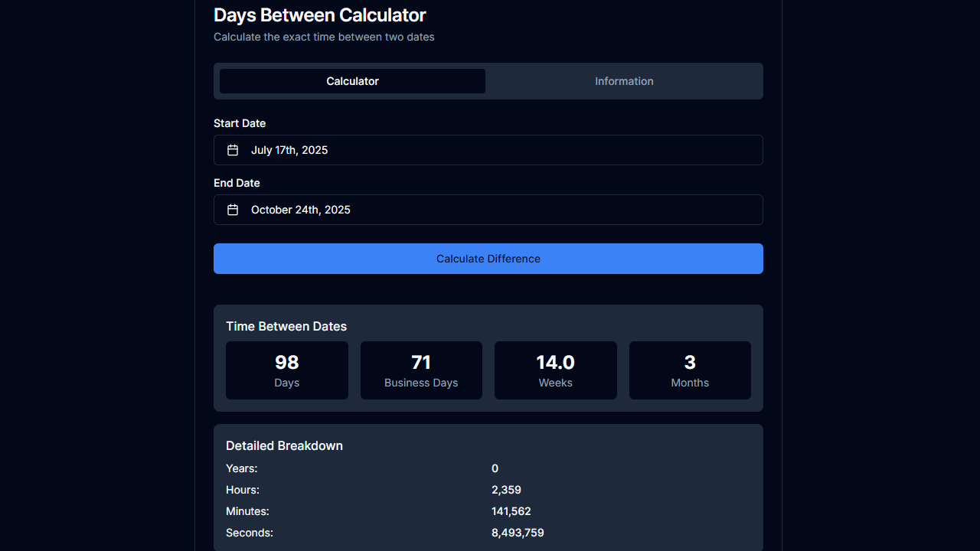This screenshot has height=551, width=980.
Task: Click the subtitle about exact time between dates
Action: tap(324, 37)
